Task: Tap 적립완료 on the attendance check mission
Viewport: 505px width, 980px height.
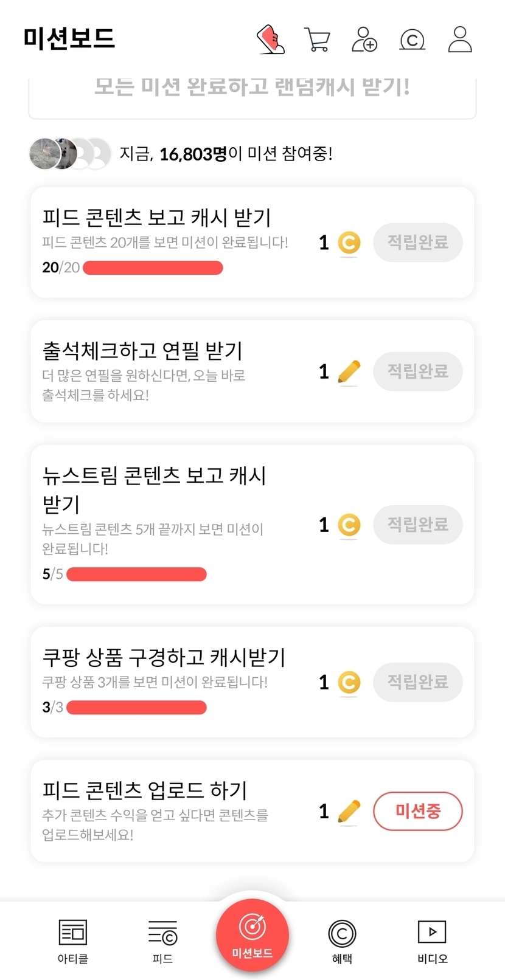Action: point(417,371)
